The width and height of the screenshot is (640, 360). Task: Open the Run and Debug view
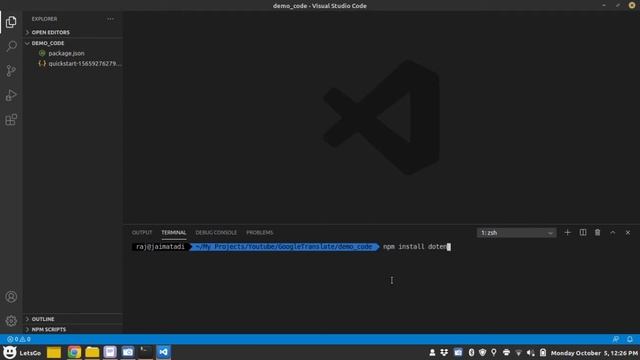pos(11,95)
